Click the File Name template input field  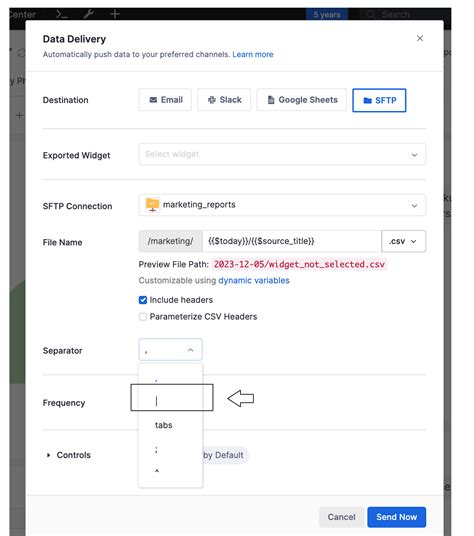(292, 241)
